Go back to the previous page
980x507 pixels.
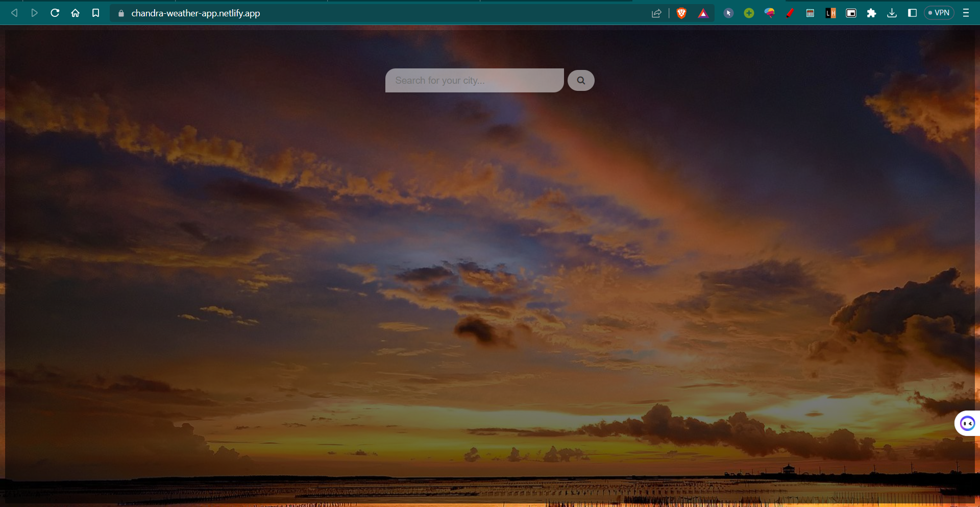(14, 13)
